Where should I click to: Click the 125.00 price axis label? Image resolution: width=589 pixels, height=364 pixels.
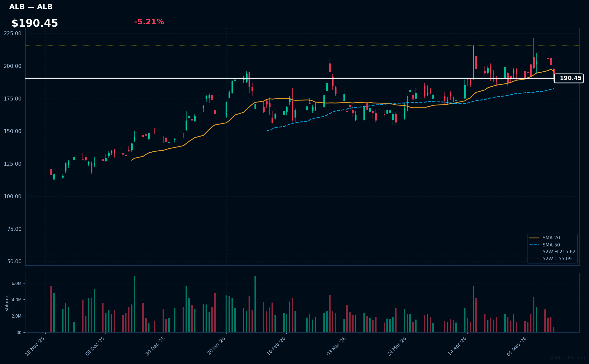(x=13, y=164)
